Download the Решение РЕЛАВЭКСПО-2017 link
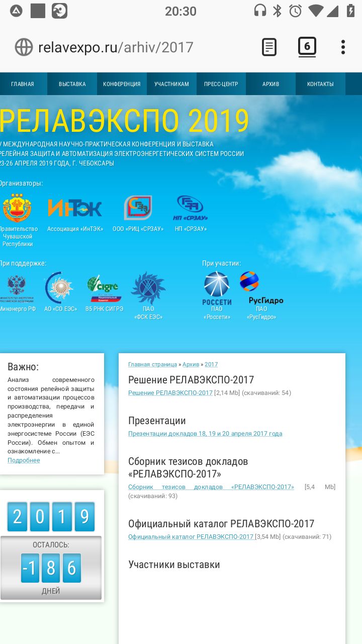 point(170,393)
